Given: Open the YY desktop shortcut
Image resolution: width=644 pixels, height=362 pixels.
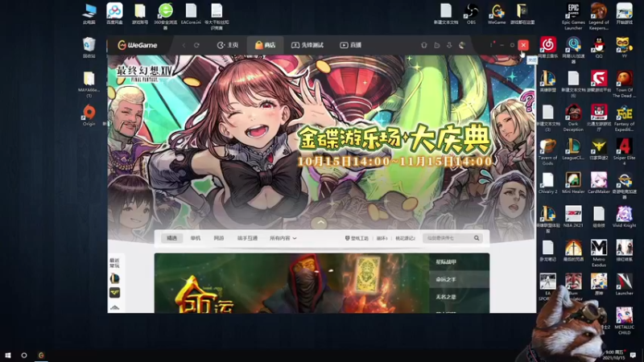Looking at the screenshot, I should tap(625, 47).
